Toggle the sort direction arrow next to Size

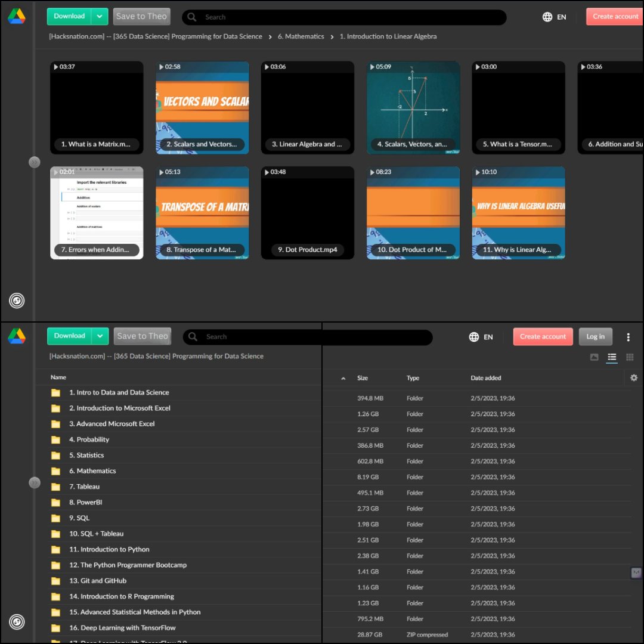[343, 378]
